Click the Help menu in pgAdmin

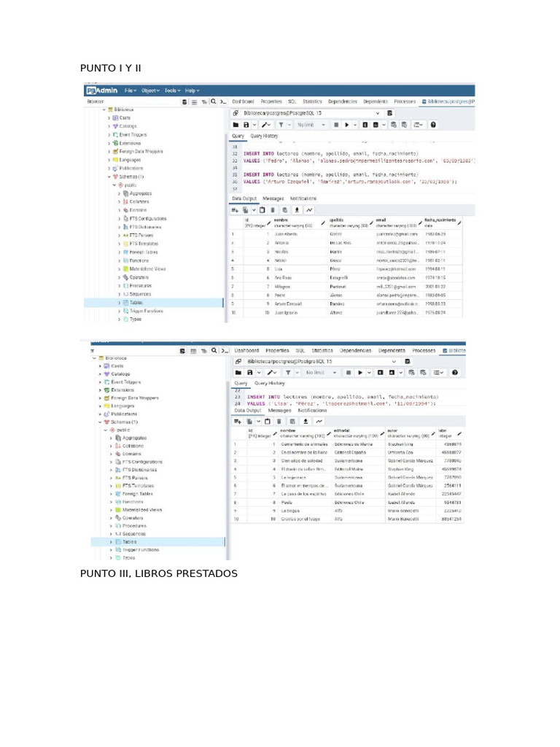click(192, 90)
